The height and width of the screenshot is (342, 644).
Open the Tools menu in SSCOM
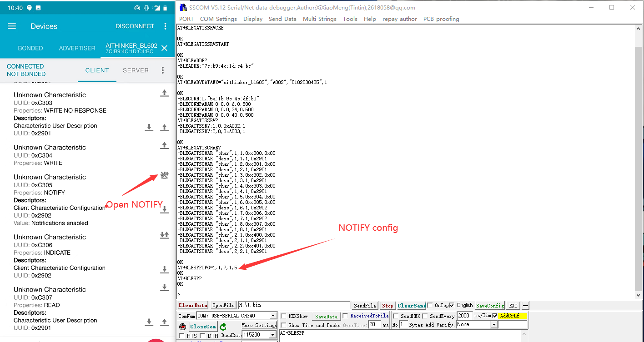pyautogui.click(x=350, y=19)
